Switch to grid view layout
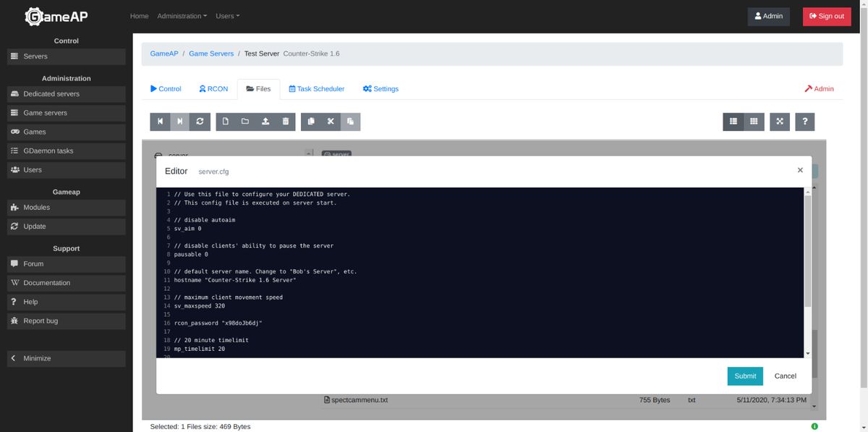868x432 pixels. coord(754,122)
